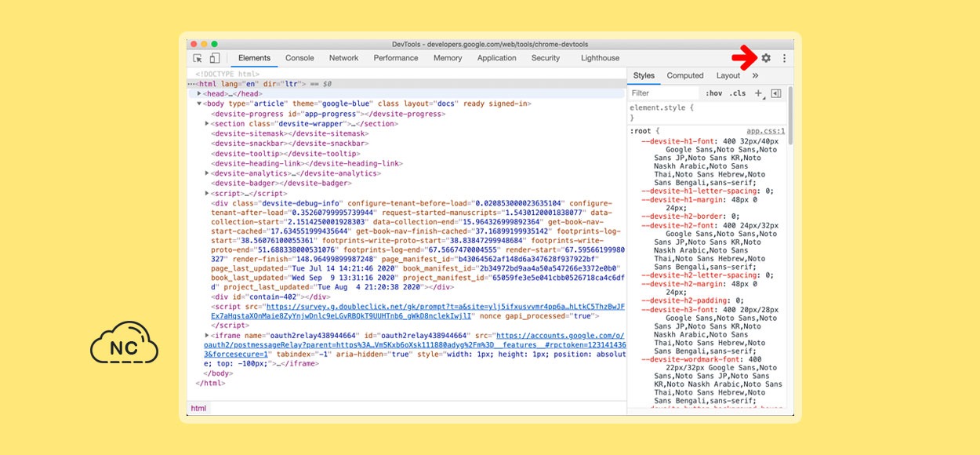Image resolution: width=980 pixels, height=455 pixels.
Task: Select the devsite-heading-link element row
Action: tap(307, 163)
